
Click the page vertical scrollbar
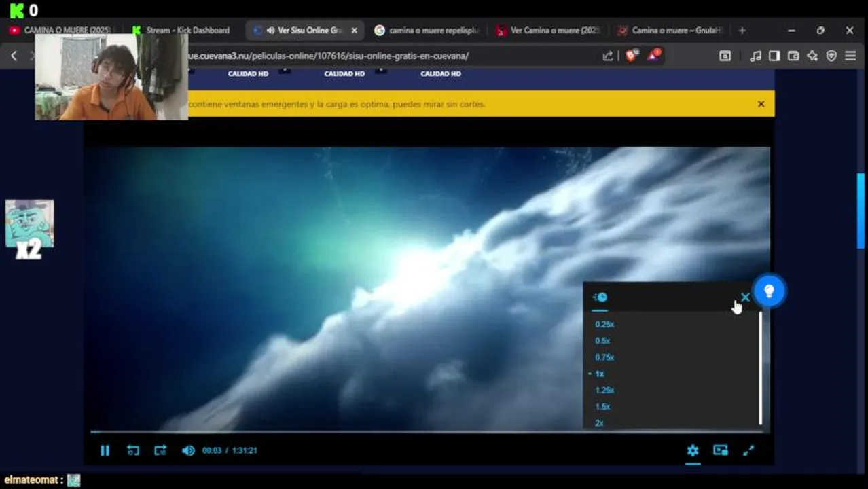click(x=861, y=211)
